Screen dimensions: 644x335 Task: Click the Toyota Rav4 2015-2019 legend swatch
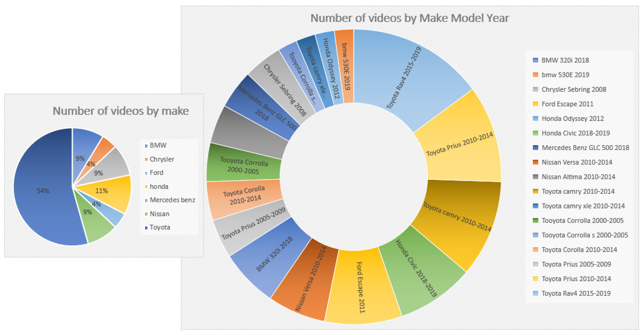point(535,293)
